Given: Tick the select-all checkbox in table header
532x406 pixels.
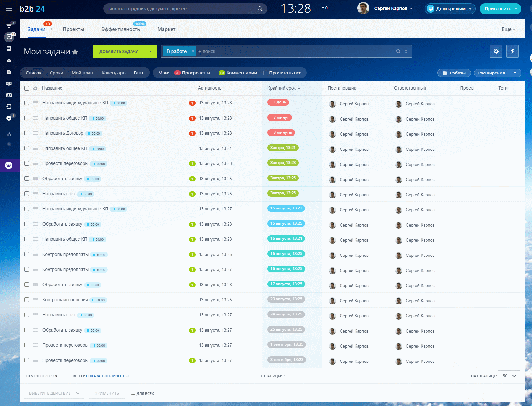Looking at the screenshot, I should click(x=27, y=88).
